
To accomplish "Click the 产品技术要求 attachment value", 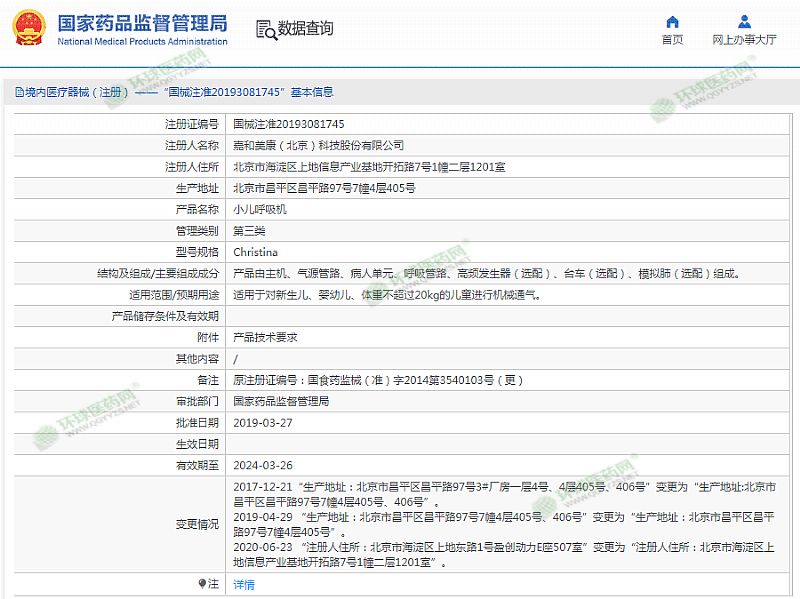I will (265, 338).
